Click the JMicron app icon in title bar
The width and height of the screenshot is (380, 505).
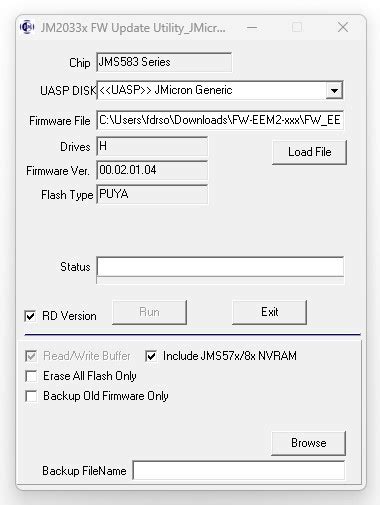tap(27, 27)
